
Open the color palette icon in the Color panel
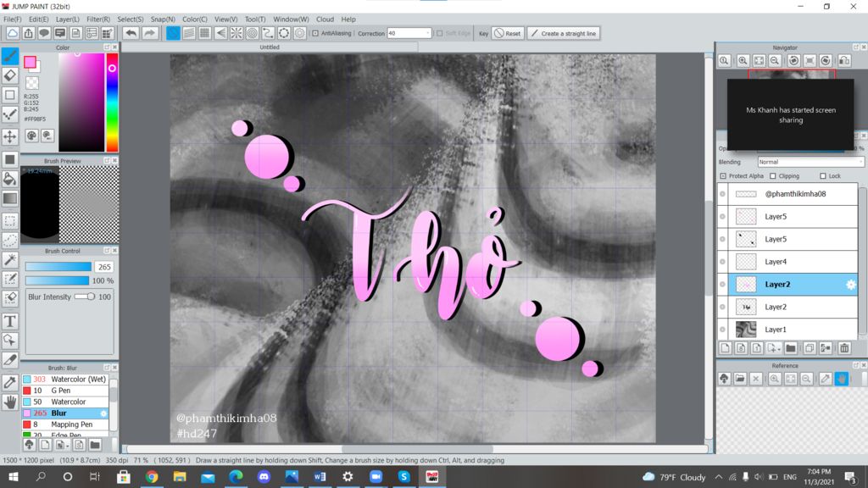31,136
